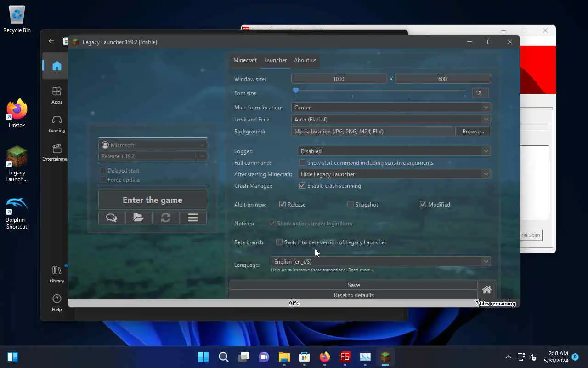Check the Force update checkbox
This screenshot has height=368, width=588.
pyautogui.click(x=103, y=179)
